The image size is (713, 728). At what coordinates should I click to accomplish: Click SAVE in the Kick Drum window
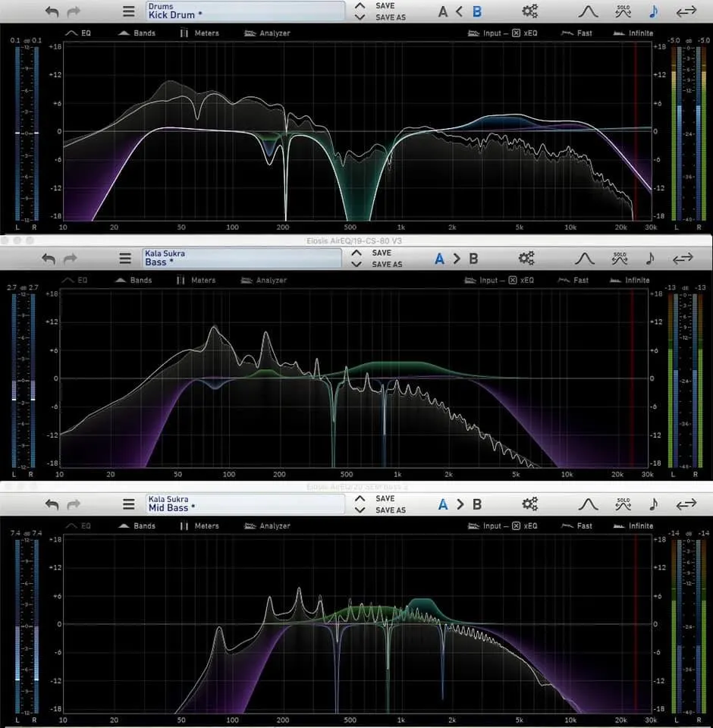[385, 5]
